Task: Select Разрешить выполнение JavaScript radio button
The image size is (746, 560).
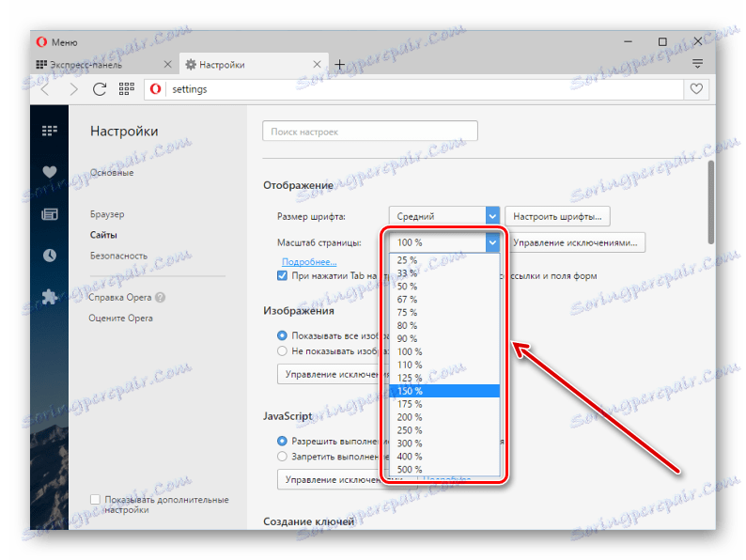Action: (x=282, y=441)
